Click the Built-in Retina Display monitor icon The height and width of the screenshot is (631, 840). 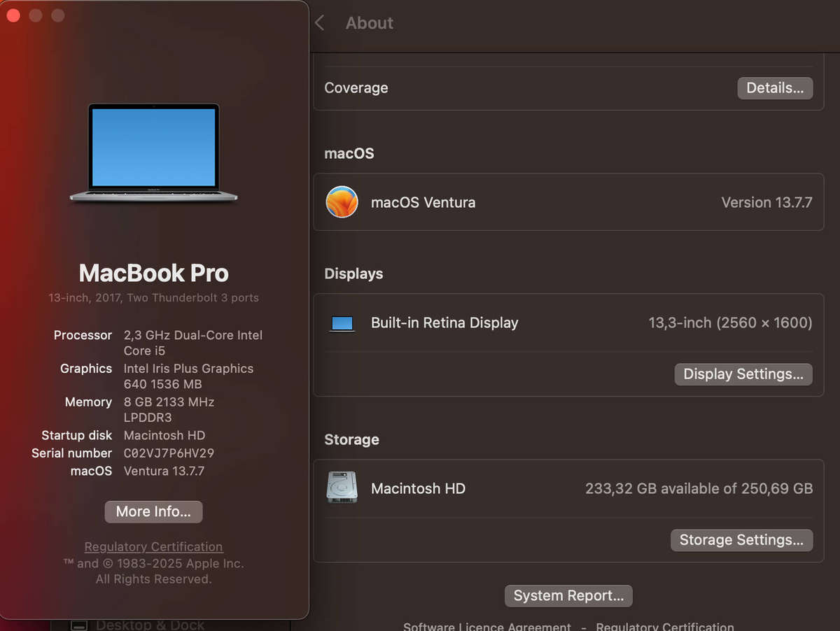(x=342, y=322)
